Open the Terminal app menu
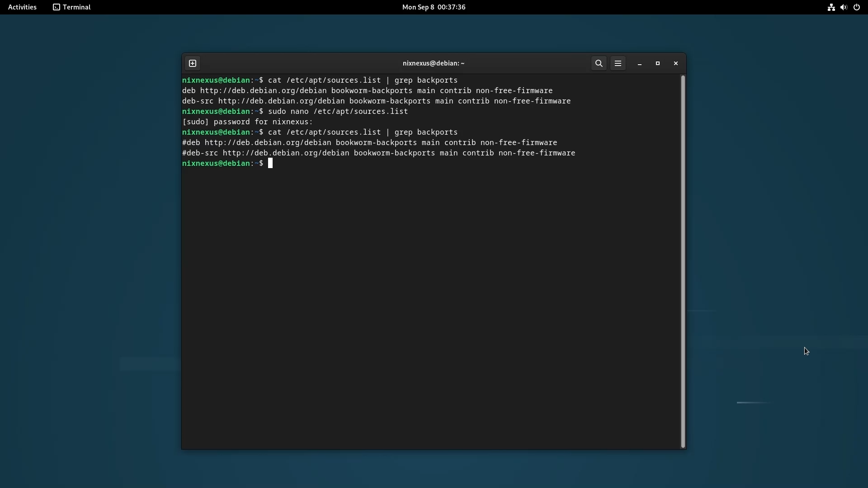868x488 pixels. 72,7
